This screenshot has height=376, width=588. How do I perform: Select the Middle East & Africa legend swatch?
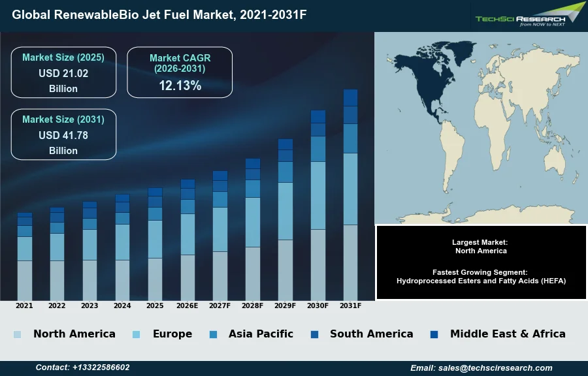tap(434, 334)
